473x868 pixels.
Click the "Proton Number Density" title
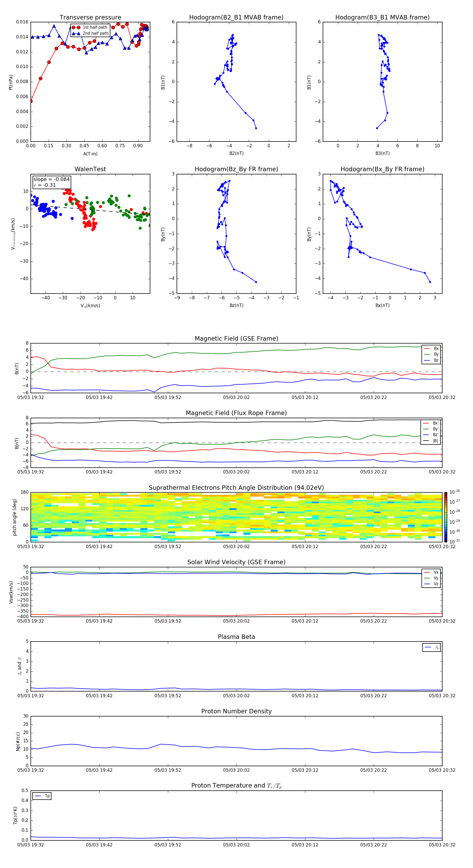(x=236, y=711)
